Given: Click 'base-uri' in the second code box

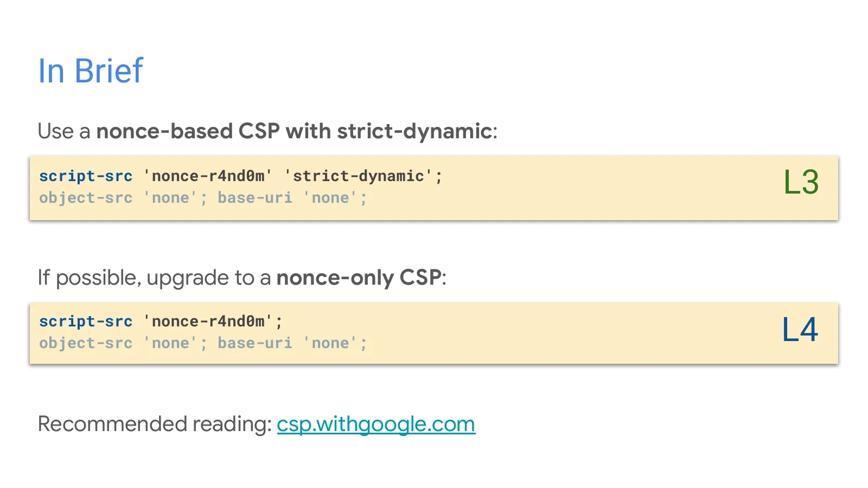Looking at the screenshot, I should point(255,343).
